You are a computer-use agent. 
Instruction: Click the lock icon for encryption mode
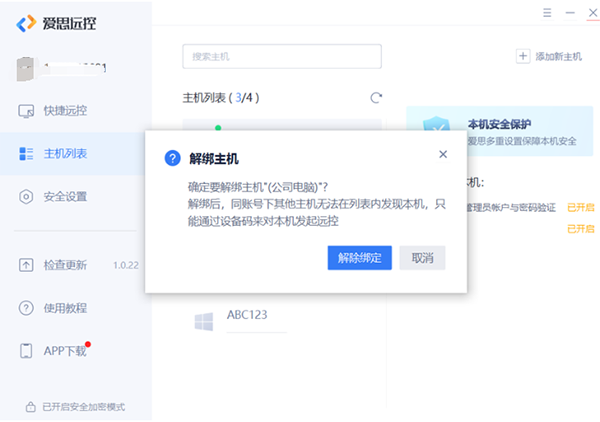pos(30,407)
